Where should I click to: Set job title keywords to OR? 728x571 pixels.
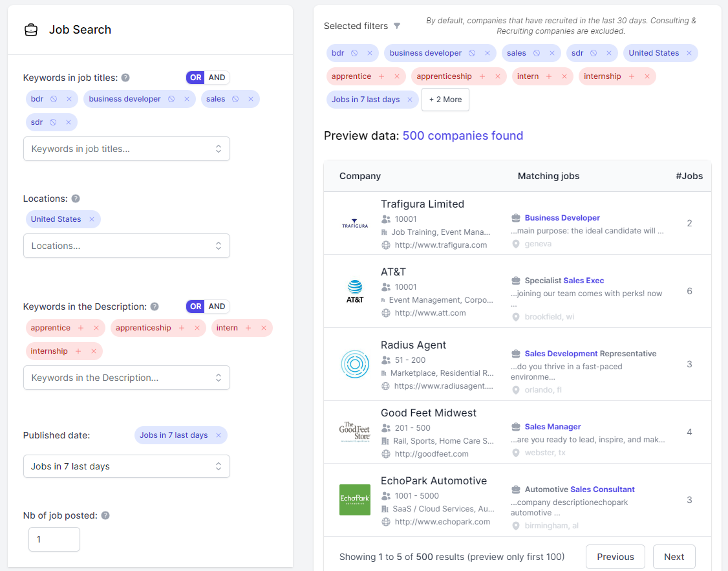pyautogui.click(x=195, y=78)
